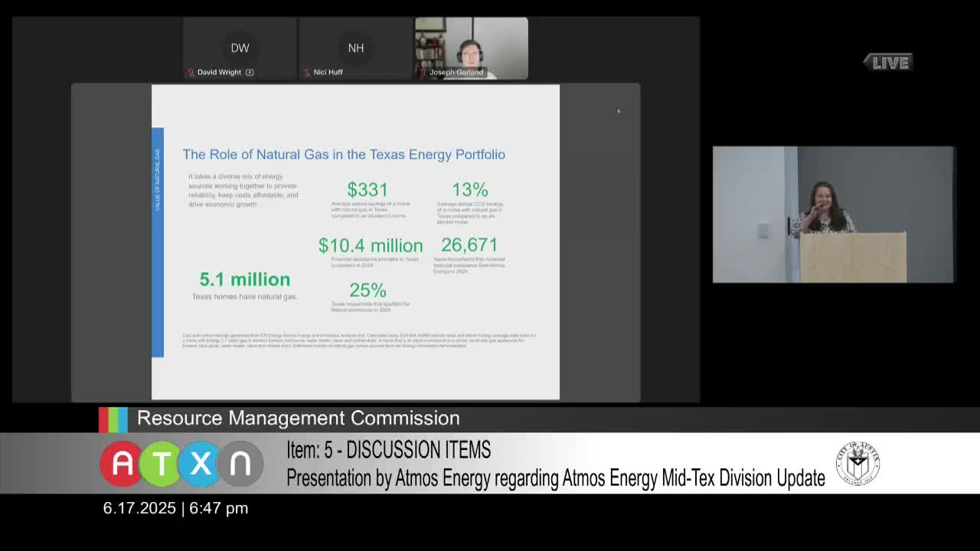The image size is (980, 551).
Task: Select the podium speaker camera feed
Action: click(x=833, y=214)
